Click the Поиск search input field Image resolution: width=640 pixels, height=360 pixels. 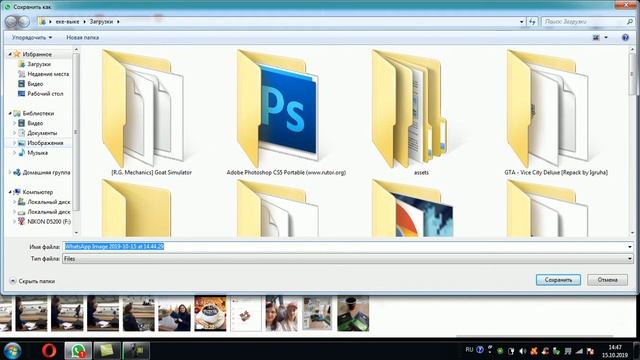584,22
